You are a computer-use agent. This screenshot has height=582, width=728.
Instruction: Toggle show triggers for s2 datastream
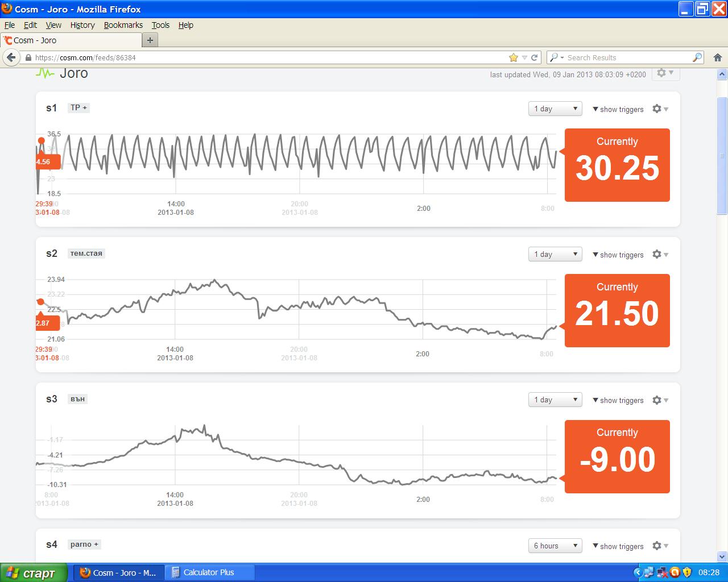pyautogui.click(x=618, y=255)
